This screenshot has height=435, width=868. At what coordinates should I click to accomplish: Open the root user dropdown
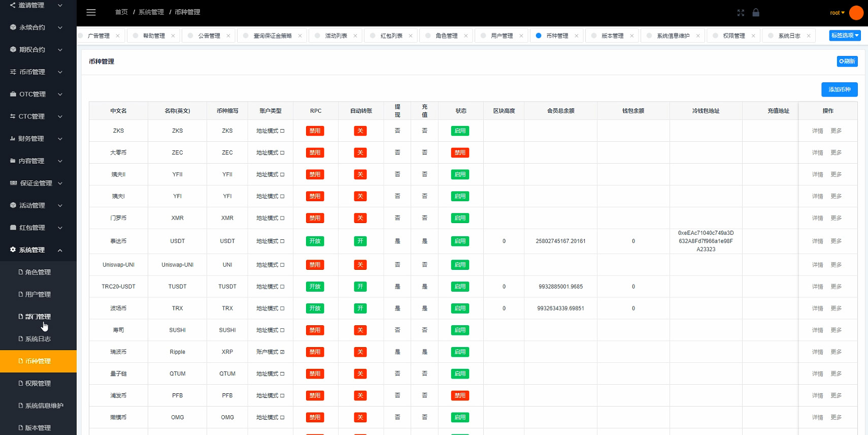coord(837,13)
